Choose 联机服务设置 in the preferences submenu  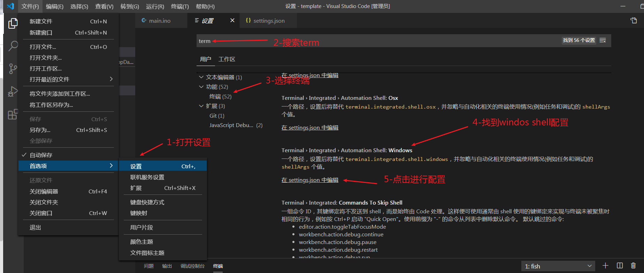point(163,177)
